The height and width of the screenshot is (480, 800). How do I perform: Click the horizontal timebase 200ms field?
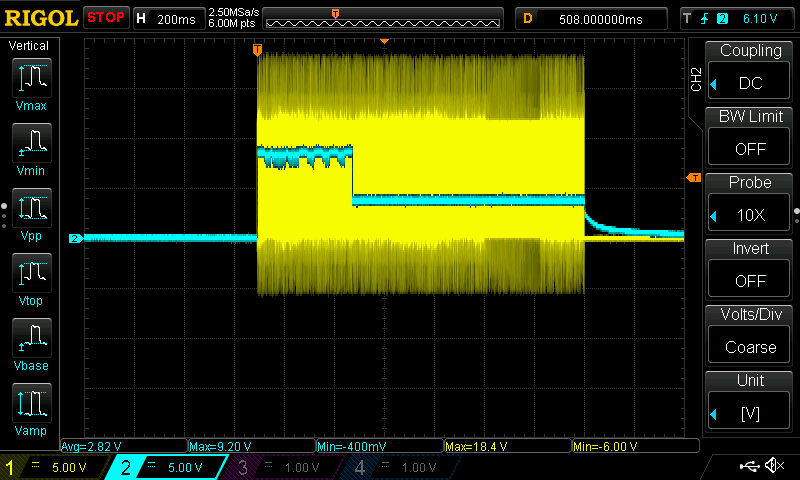[169, 19]
